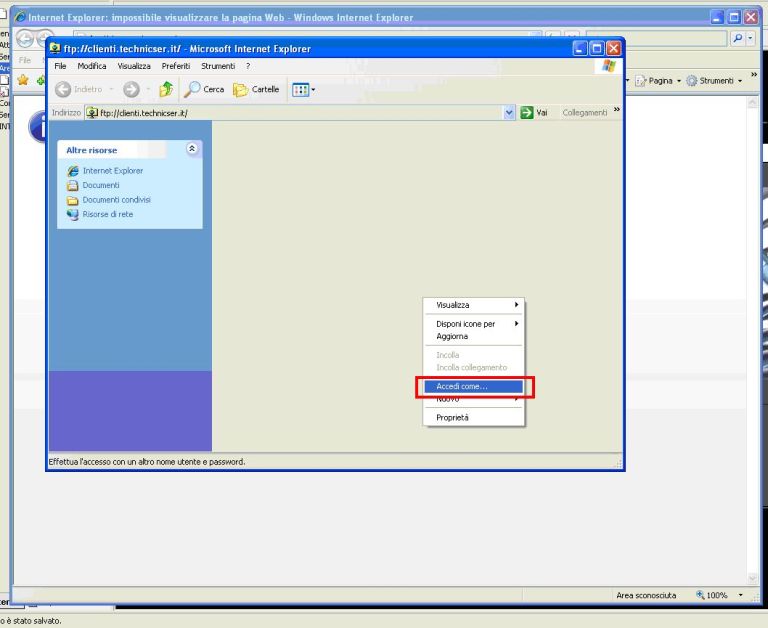Open the Indietro history dropdown arrow
This screenshot has width=768, height=628.
tap(111, 89)
